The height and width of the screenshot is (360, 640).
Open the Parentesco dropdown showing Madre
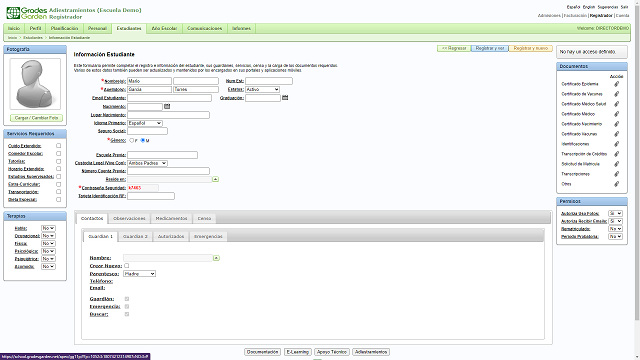[x=139, y=274]
